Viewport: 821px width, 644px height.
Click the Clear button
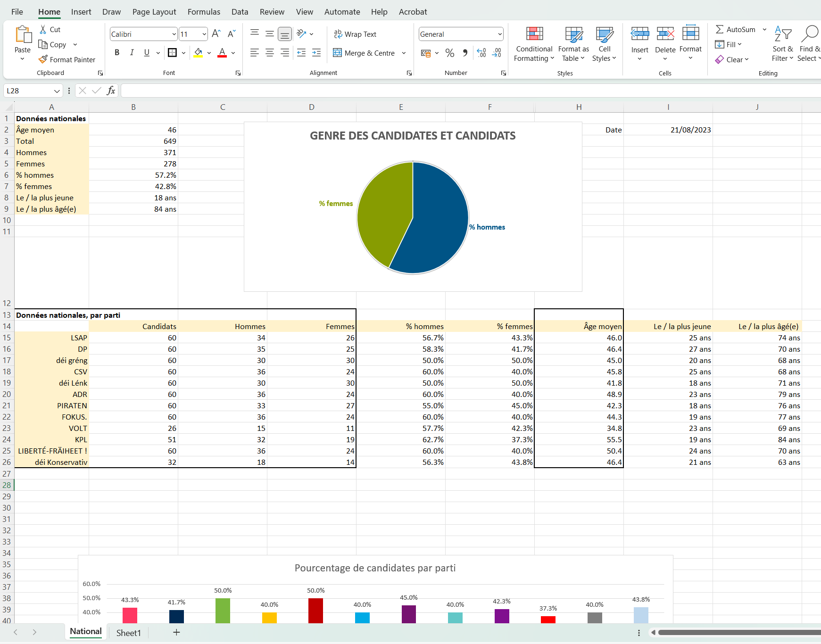coord(732,59)
